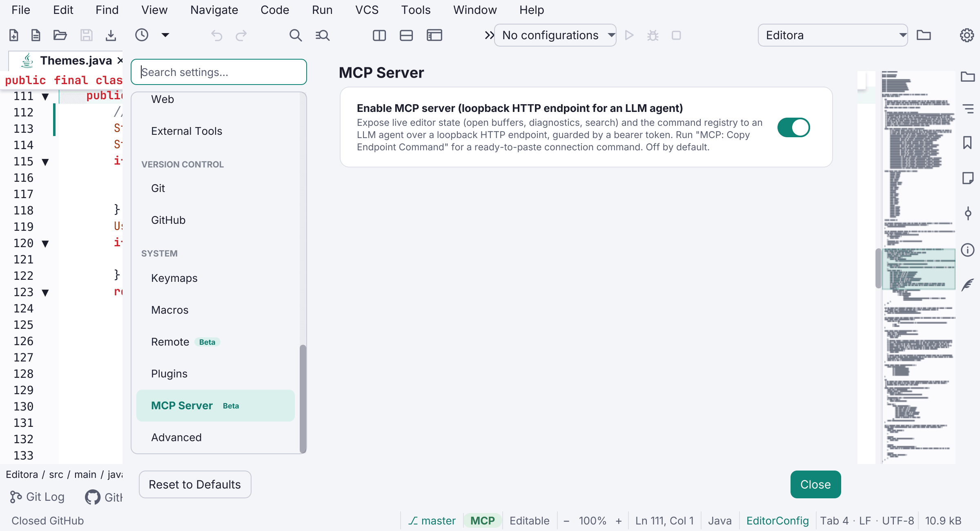The image size is (980, 531).
Task: Select Keymaps in settings list
Action: pos(216,278)
